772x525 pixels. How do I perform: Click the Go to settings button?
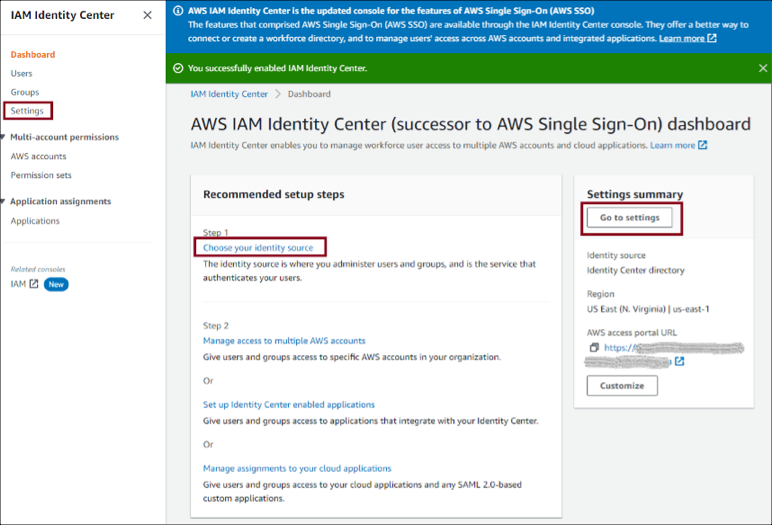pyautogui.click(x=629, y=217)
